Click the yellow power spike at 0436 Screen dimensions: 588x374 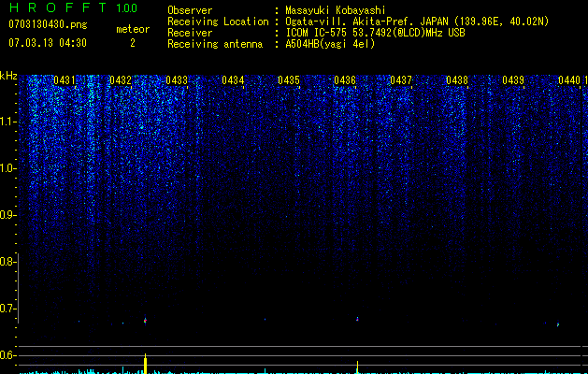point(357,367)
